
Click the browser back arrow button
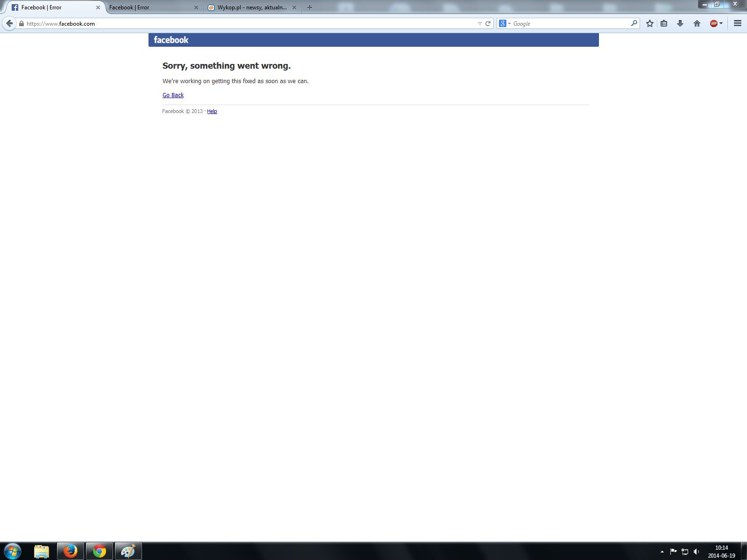pyautogui.click(x=9, y=23)
